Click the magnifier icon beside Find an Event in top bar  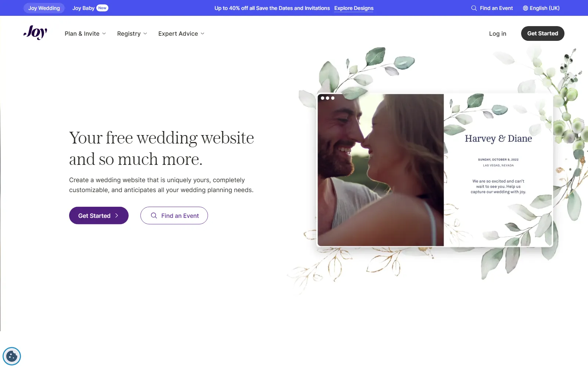tap(474, 8)
